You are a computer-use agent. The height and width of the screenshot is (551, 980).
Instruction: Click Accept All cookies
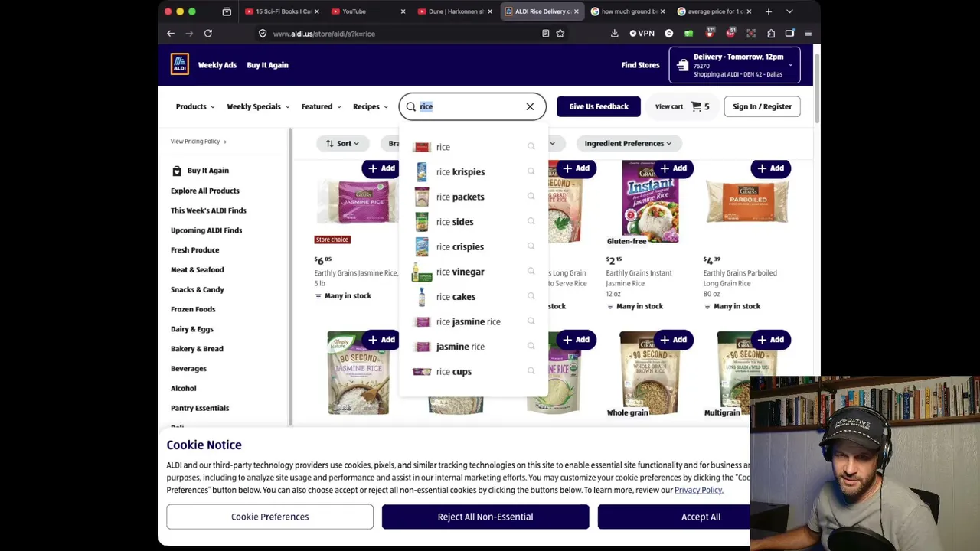pos(701,517)
